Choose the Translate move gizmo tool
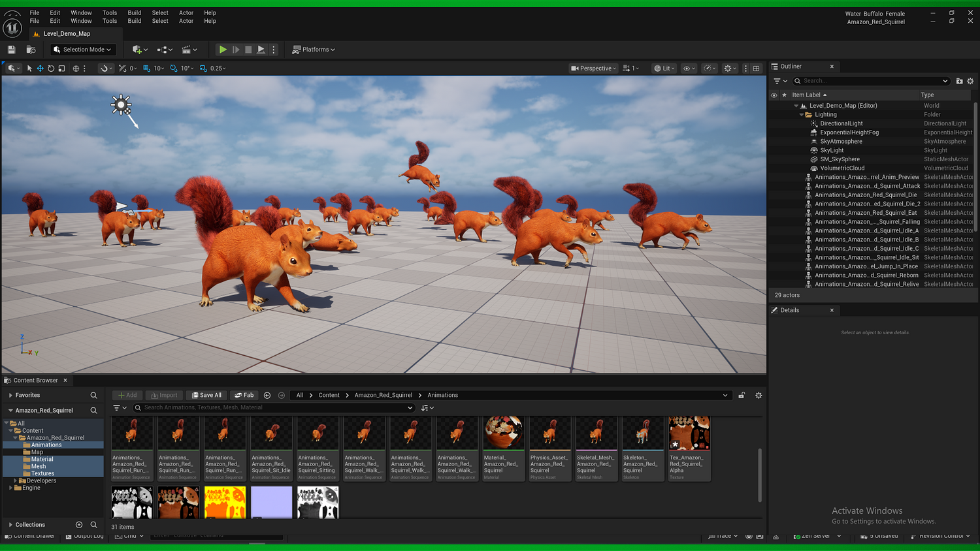980x551 pixels. click(x=40, y=69)
